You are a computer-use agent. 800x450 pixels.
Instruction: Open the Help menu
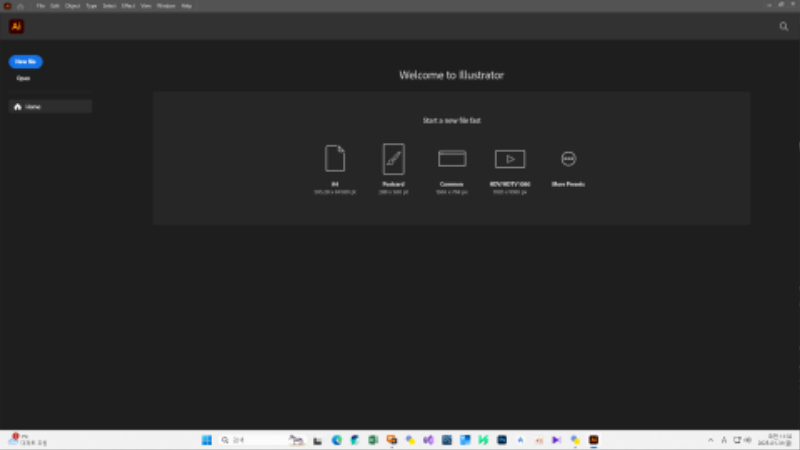[186, 6]
